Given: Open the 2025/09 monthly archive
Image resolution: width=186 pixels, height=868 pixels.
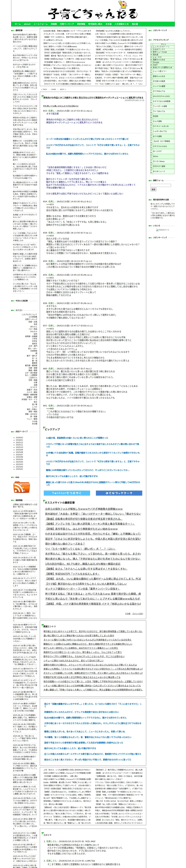Looking at the screenshot, I should pyautogui.click(x=19, y=449).
